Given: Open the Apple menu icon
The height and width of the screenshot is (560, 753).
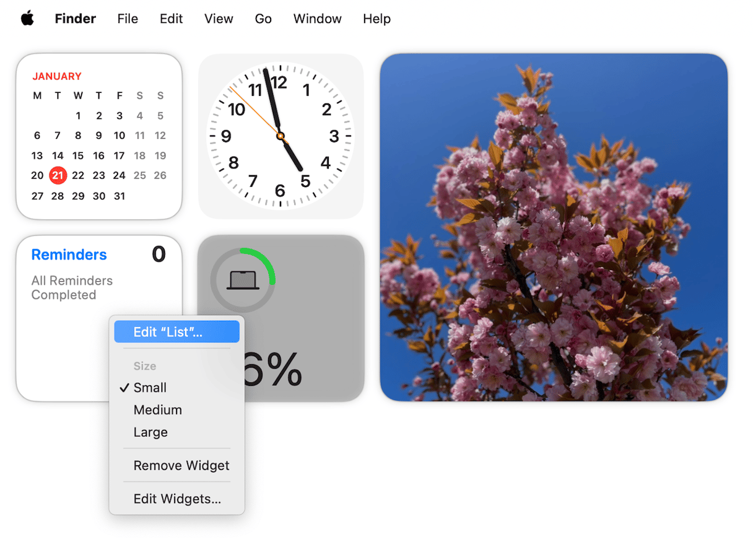Looking at the screenshot, I should point(27,19).
